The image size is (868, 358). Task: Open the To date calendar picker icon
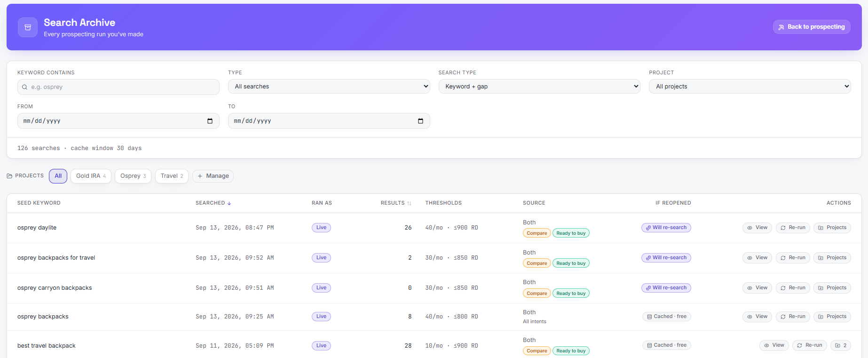click(x=420, y=121)
